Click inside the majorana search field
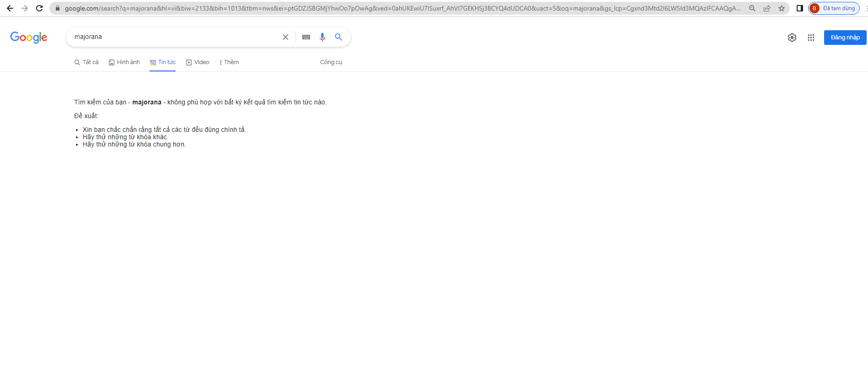Image resolution: width=868 pixels, height=375 pixels. tap(176, 37)
